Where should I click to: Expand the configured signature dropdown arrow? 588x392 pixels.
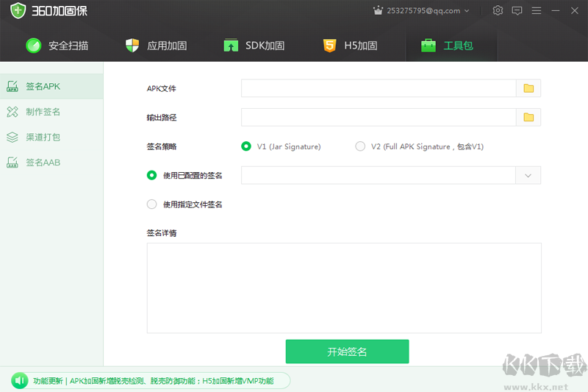pos(528,175)
